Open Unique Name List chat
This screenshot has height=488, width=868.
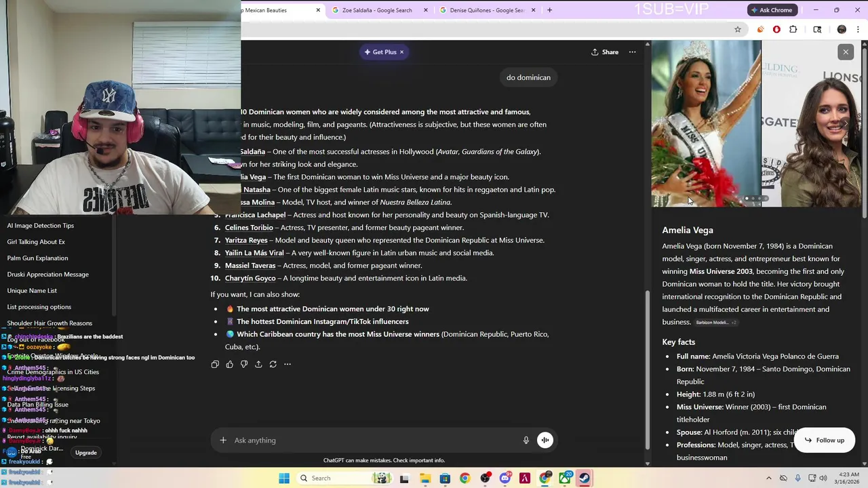32,291
